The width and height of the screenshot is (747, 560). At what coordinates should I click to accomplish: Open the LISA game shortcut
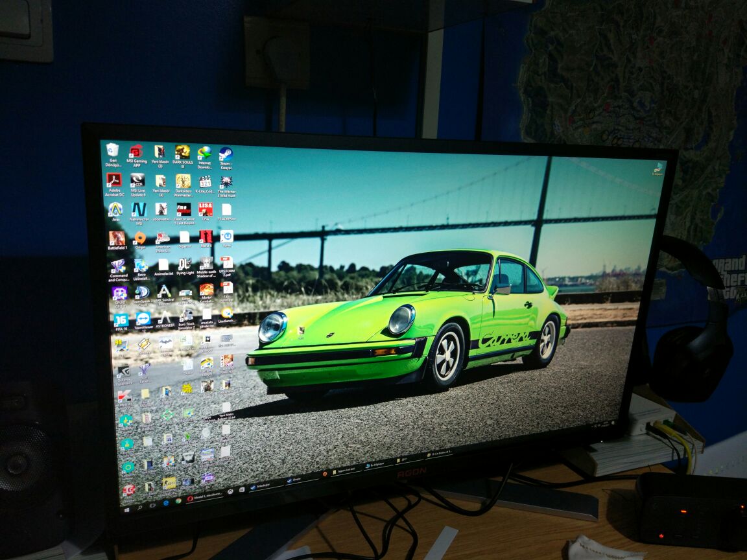click(206, 212)
